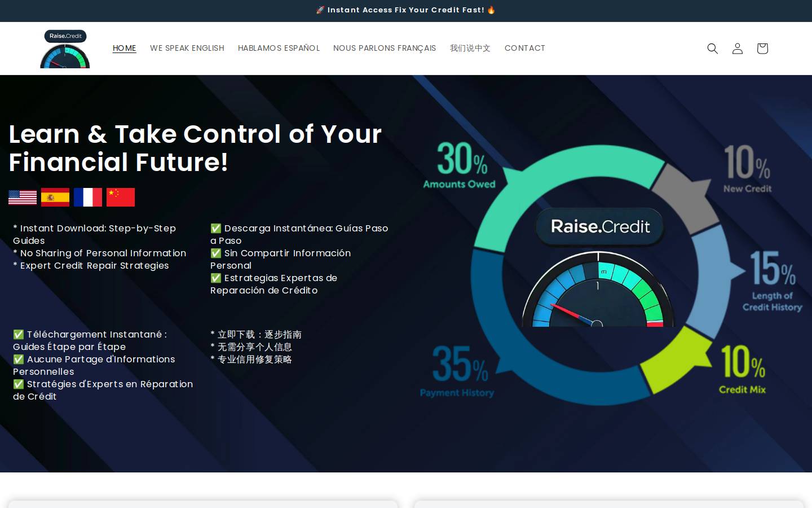Click 'Expert Credit Repair Strategies' text

(x=91, y=265)
